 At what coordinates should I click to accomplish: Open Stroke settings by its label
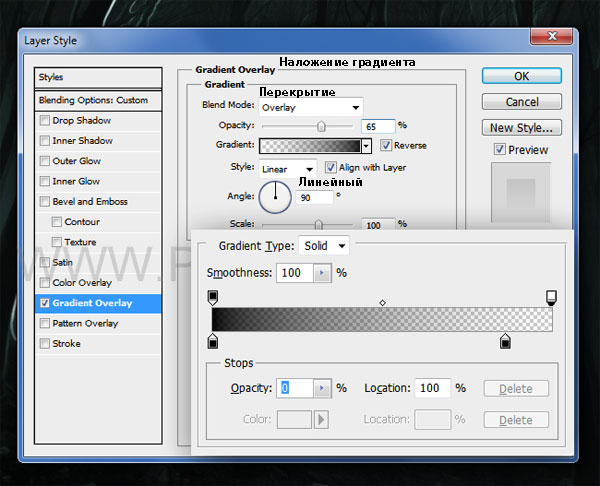[x=66, y=344]
